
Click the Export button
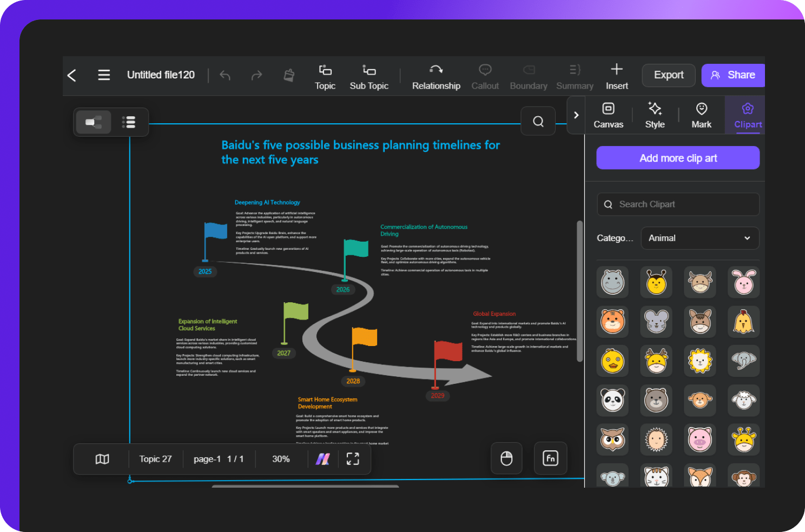click(669, 75)
